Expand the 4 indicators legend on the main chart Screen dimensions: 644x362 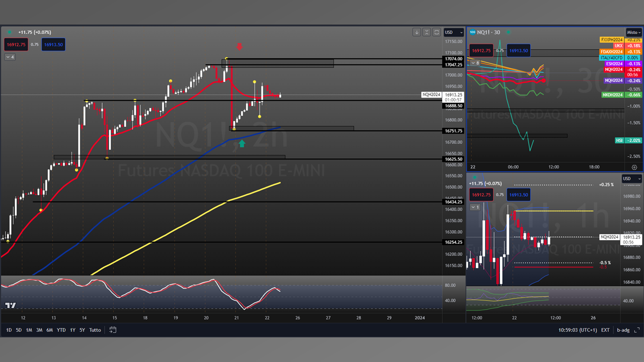10,57
